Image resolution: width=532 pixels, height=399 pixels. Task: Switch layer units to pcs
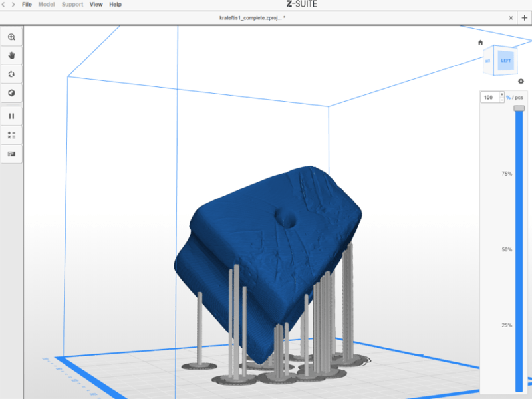tap(518, 98)
